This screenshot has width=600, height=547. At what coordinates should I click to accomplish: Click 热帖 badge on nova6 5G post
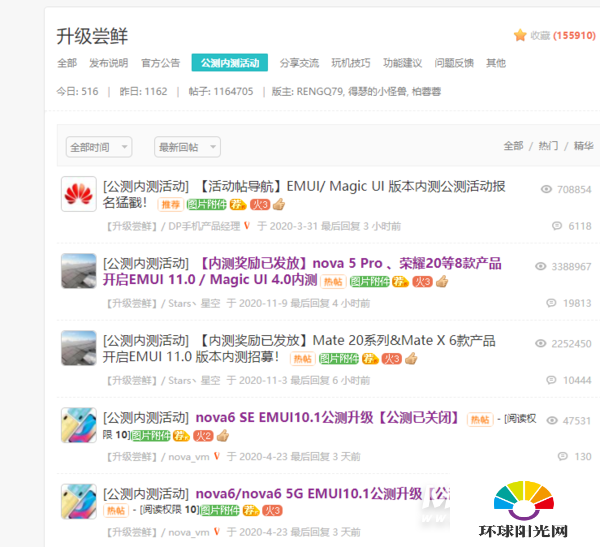tap(116, 511)
